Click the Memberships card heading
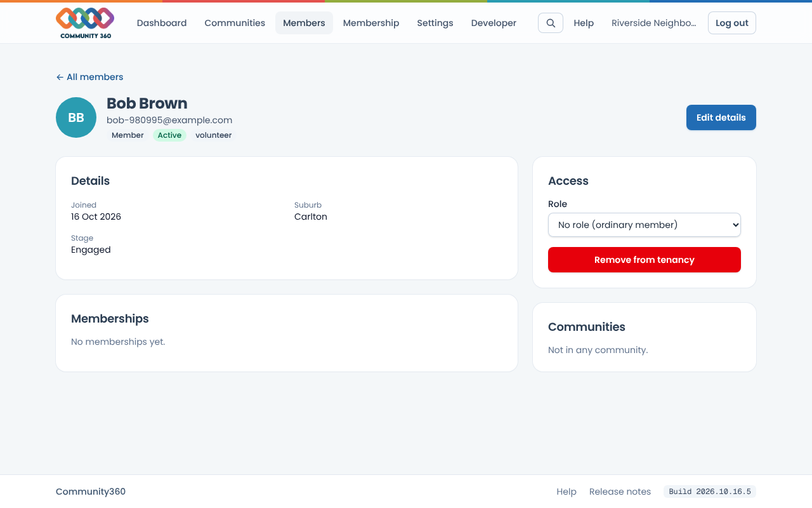 [110, 319]
